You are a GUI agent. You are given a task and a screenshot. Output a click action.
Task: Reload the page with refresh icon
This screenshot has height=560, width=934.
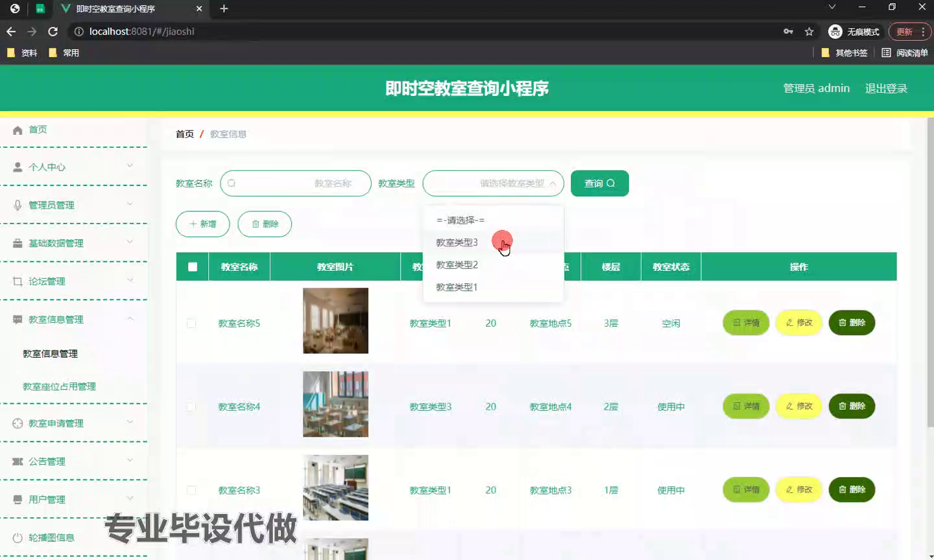click(x=53, y=31)
